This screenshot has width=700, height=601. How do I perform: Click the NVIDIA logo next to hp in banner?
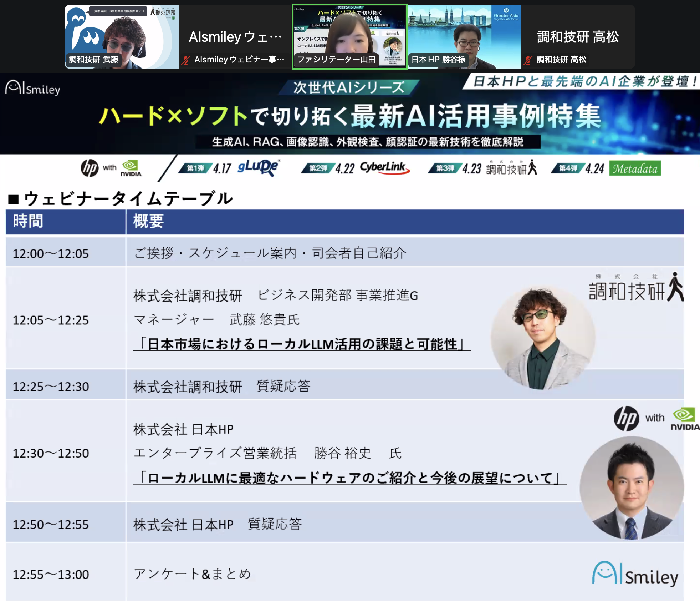coord(131,168)
